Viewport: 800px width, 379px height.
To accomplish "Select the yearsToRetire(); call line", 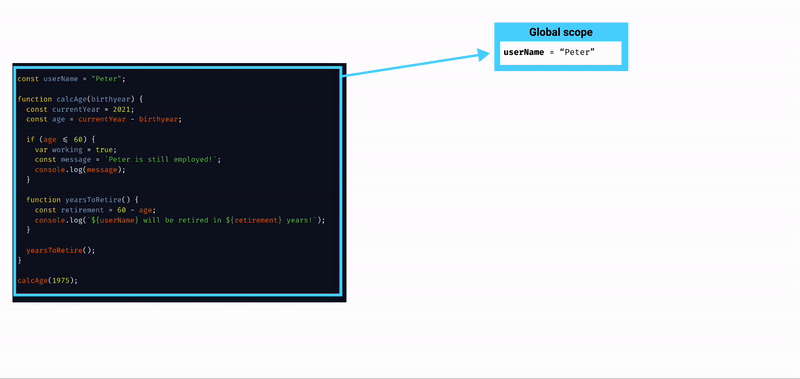I will 61,250.
